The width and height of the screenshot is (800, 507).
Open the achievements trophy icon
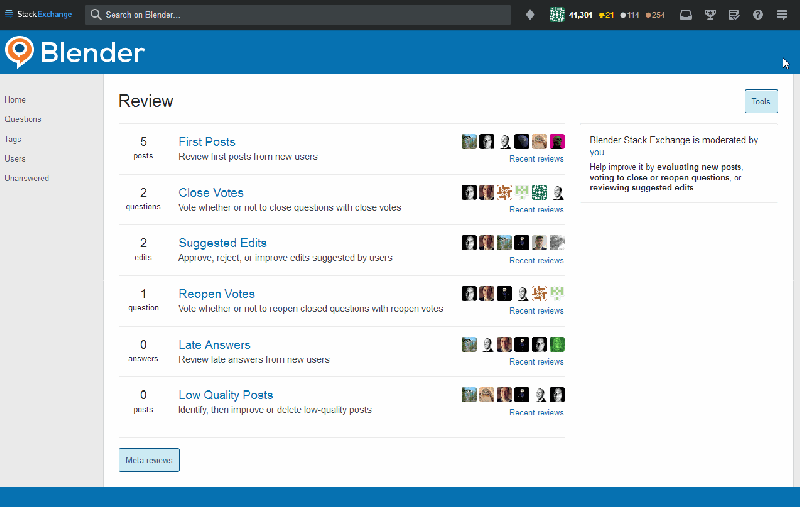click(x=710, y=15)
